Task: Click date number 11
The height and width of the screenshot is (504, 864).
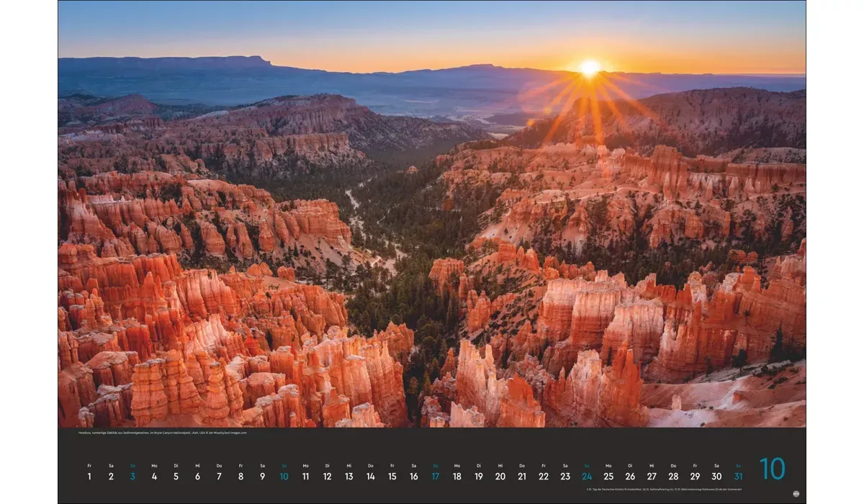Action: [305, 477]
